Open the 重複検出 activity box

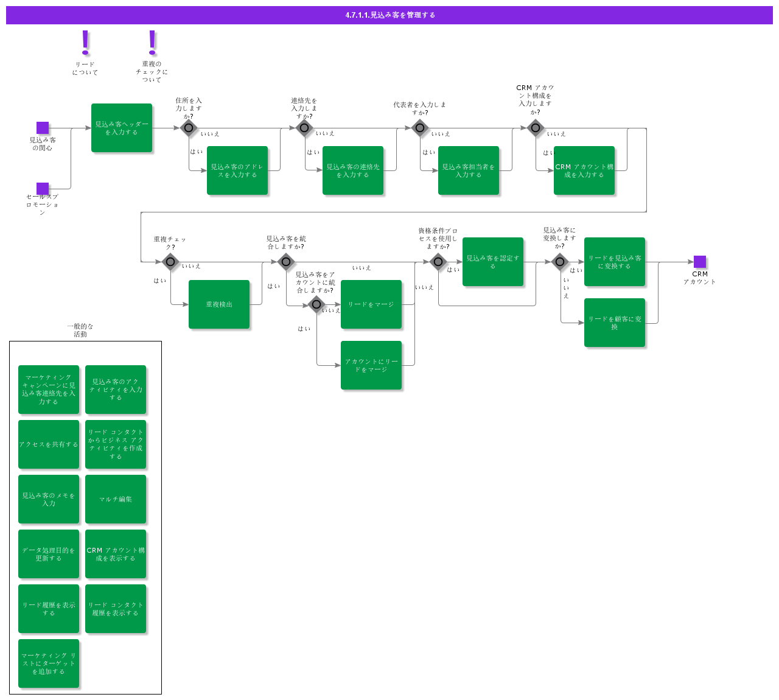(219, 304)
